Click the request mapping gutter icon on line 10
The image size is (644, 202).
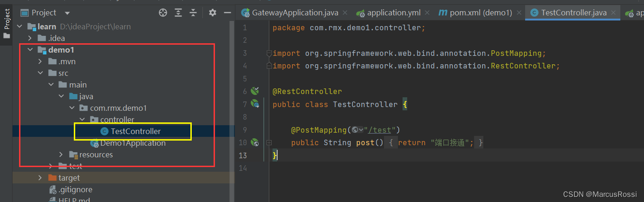click(254, 142)
